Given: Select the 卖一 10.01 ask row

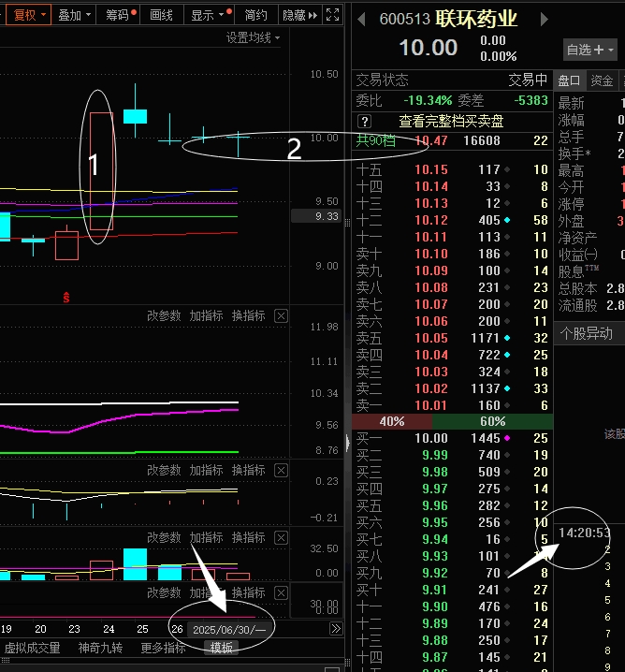Looking at the screenshot, I should click(x=452, y=405).
